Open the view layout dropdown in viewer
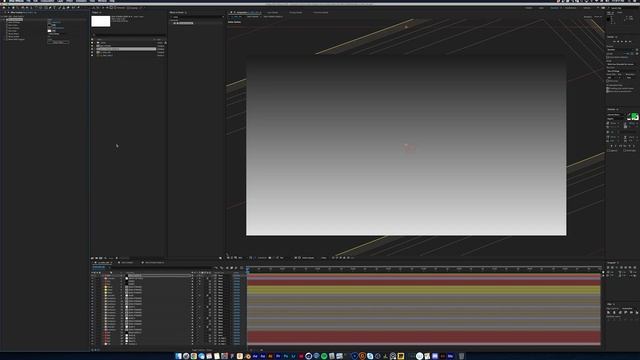640x360 pixels. coord(324,258)
